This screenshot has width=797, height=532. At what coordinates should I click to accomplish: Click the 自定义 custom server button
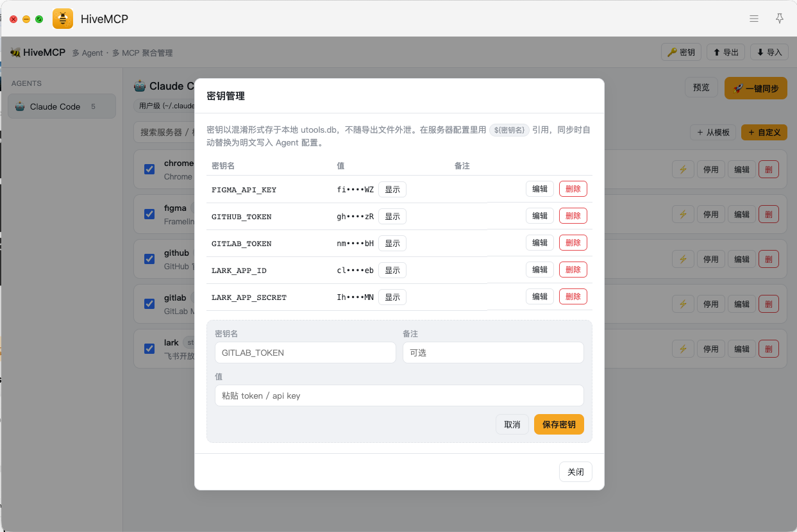[x=764, y=132]
